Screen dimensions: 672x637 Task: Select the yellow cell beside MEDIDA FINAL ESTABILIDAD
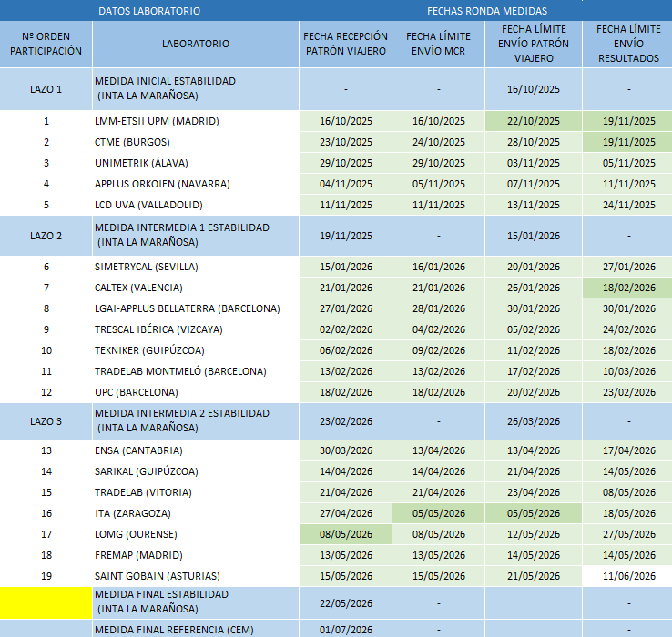[x=46, y=603]
